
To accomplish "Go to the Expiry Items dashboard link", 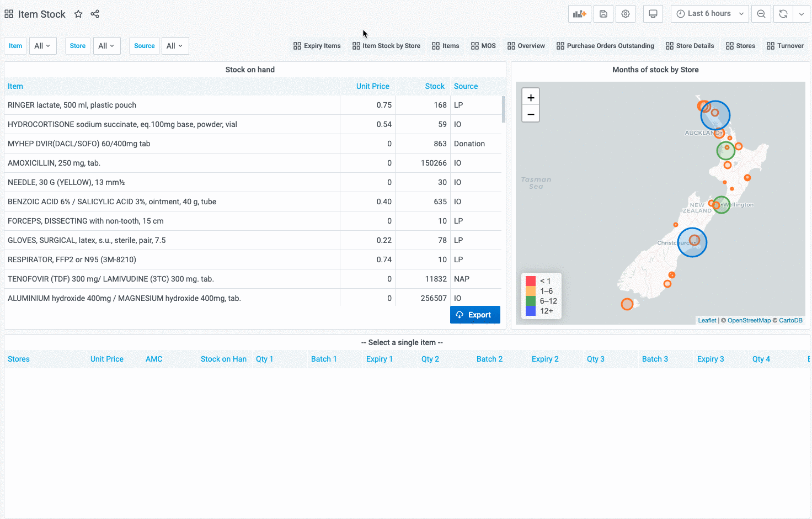I will [x=317, y=46].
